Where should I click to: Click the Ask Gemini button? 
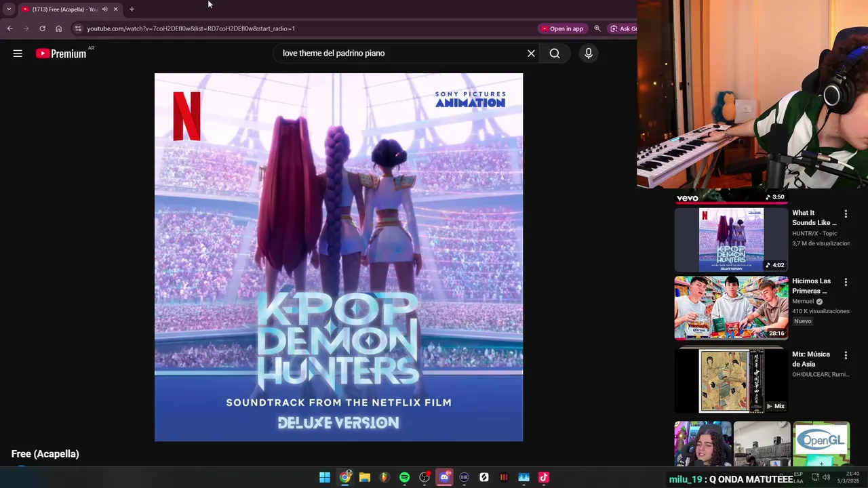623,28
